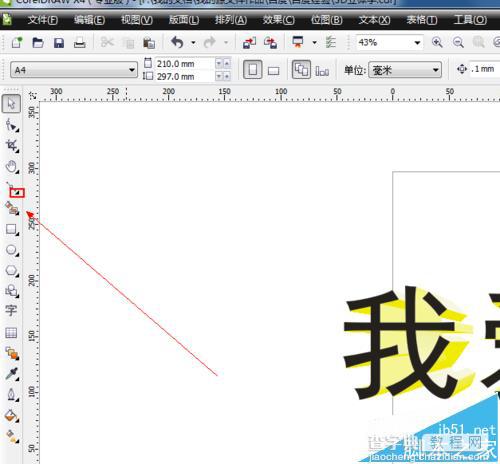Open a file with folder icon
Viewport: 500px width, 464px height.
38,43
